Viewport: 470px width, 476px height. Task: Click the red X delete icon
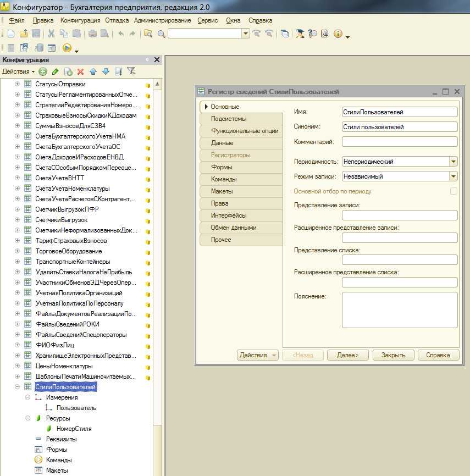pyautogui.click(x=80, y=71)
